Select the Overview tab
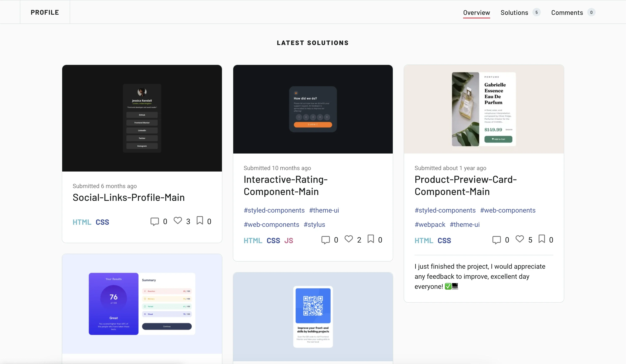The image size is (626, 364). click(476, 12)
